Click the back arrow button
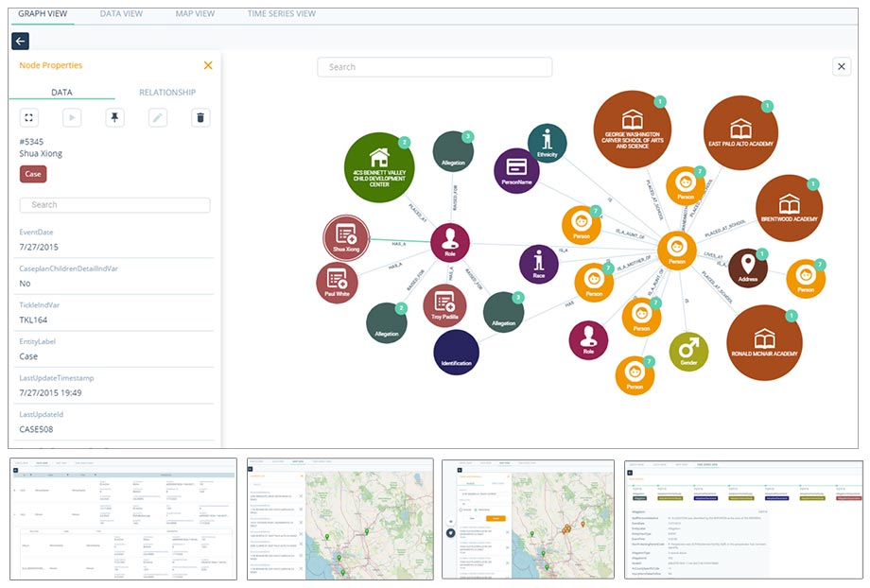This screenshot has height=588, width=870. pos(21,41)
